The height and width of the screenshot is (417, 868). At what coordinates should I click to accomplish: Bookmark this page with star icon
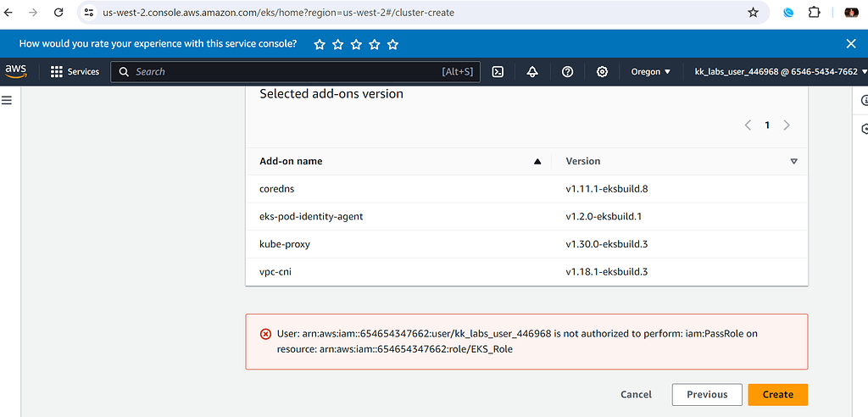(x=753, y=13)
